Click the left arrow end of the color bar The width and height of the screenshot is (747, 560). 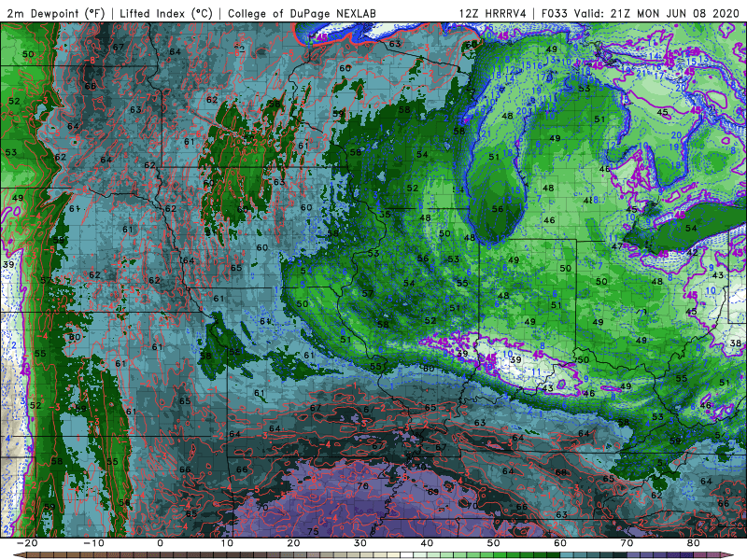coord(19,555)
